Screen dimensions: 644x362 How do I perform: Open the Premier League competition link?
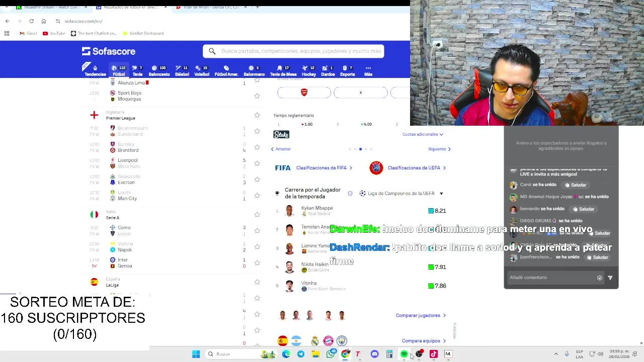click(120, 118)
